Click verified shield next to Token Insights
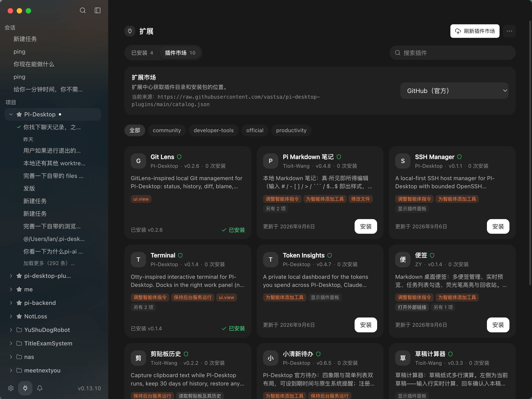Image resolution: width=532 pixels, height=399 pixels. point(330,255)
